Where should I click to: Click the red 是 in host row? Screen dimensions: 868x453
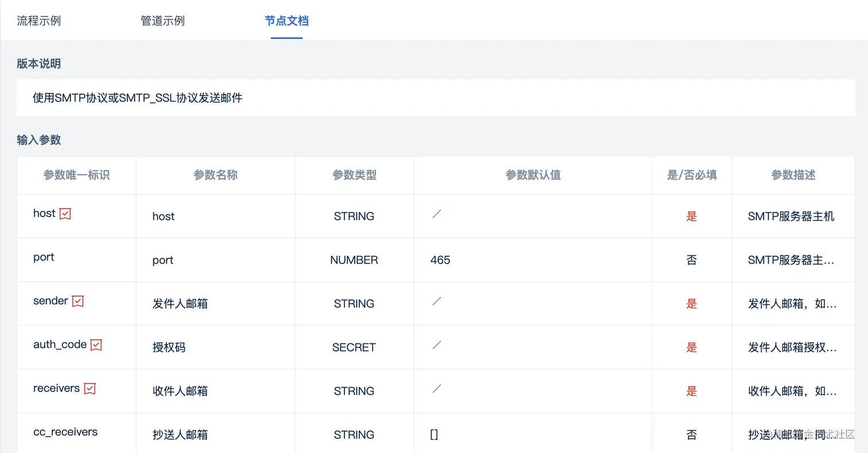coord(692,216)
